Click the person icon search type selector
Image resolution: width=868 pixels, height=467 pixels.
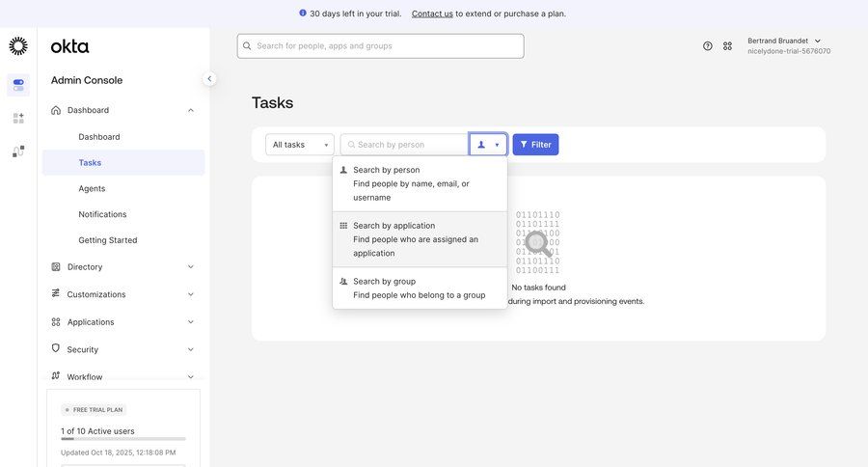coord(488,145)
